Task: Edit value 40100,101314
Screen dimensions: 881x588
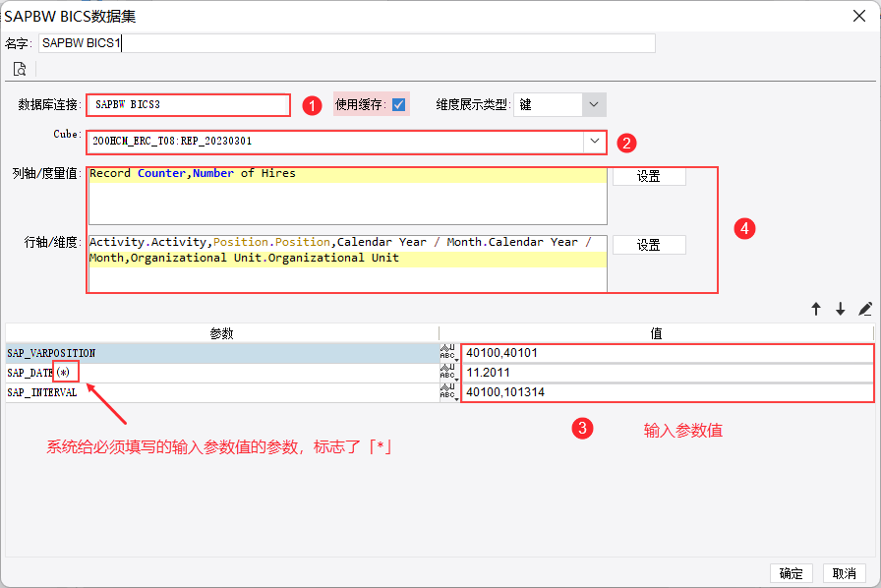Action: [667, 392]
